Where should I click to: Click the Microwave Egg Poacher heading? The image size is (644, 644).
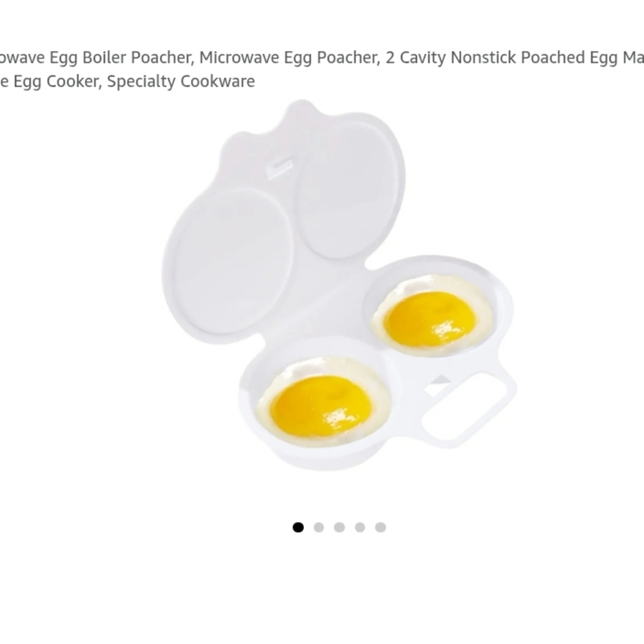287,58
